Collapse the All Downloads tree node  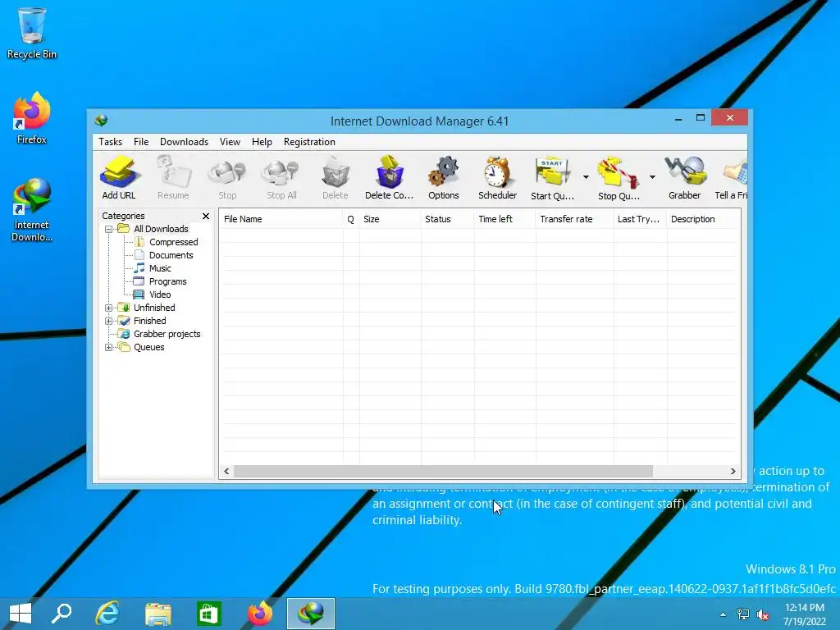tap(109, 230)
